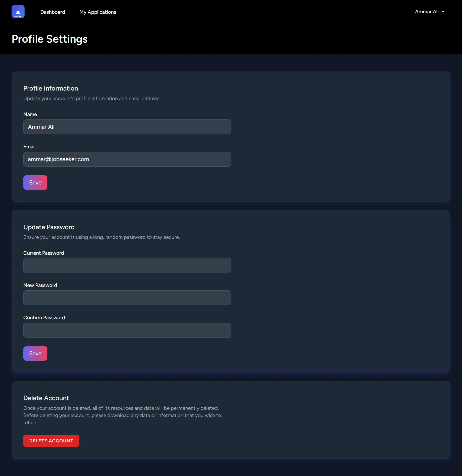Click the Current Password label
This screenshot has height=476, width=462.
(44, 253)
